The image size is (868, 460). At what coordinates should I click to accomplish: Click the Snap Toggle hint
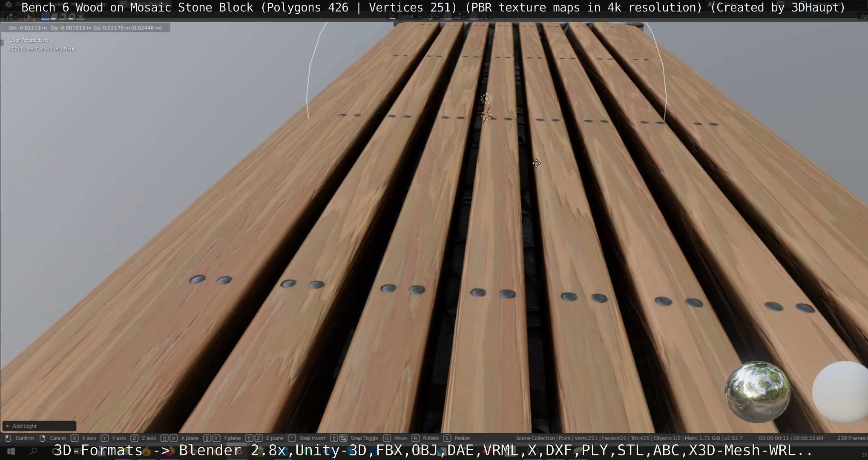pyautogui.click(x=364, y=438)
